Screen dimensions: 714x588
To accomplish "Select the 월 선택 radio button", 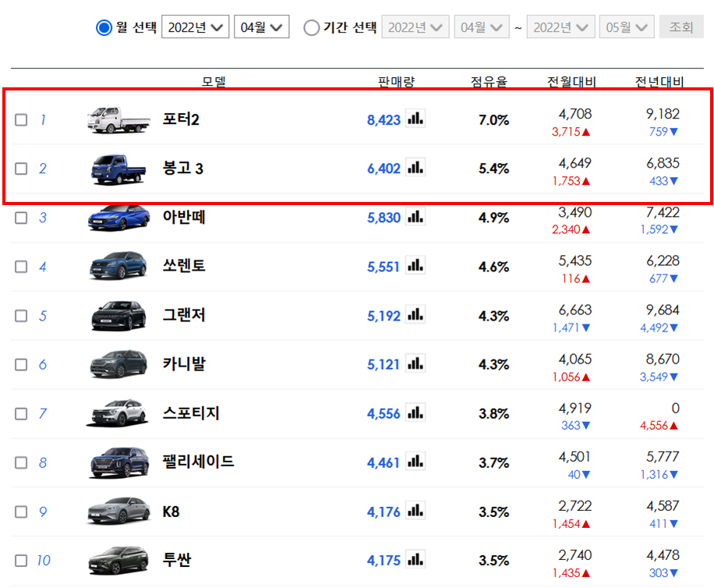I will pyautogui.click(x=104, y=27).
